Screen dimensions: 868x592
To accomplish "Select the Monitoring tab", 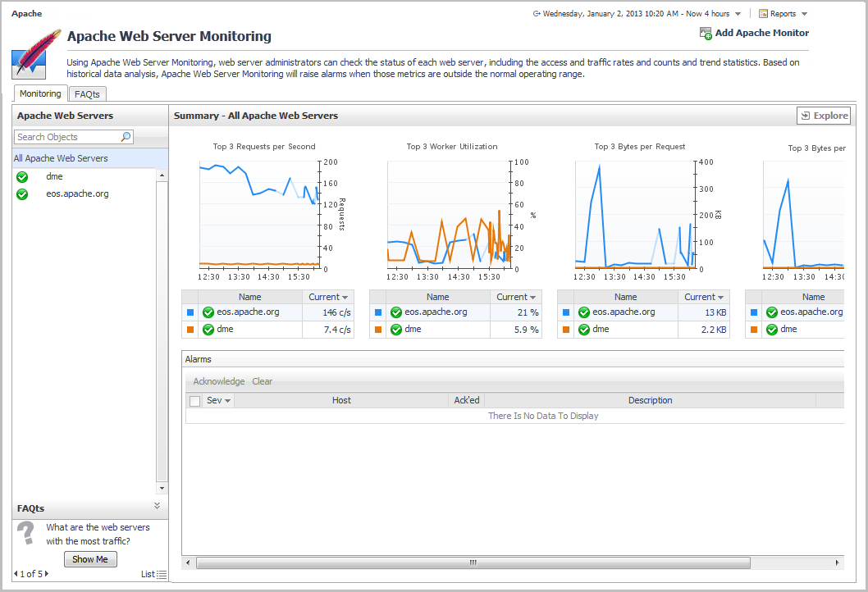I will [40, 94].
